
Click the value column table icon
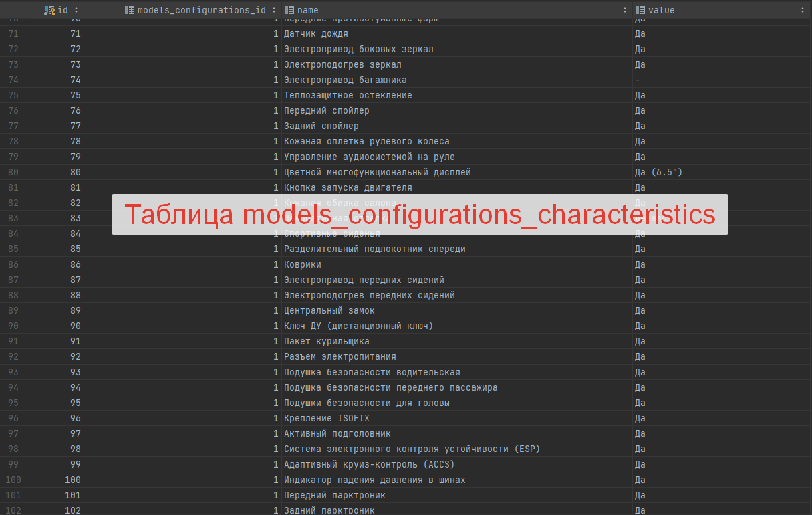[640, 10]
